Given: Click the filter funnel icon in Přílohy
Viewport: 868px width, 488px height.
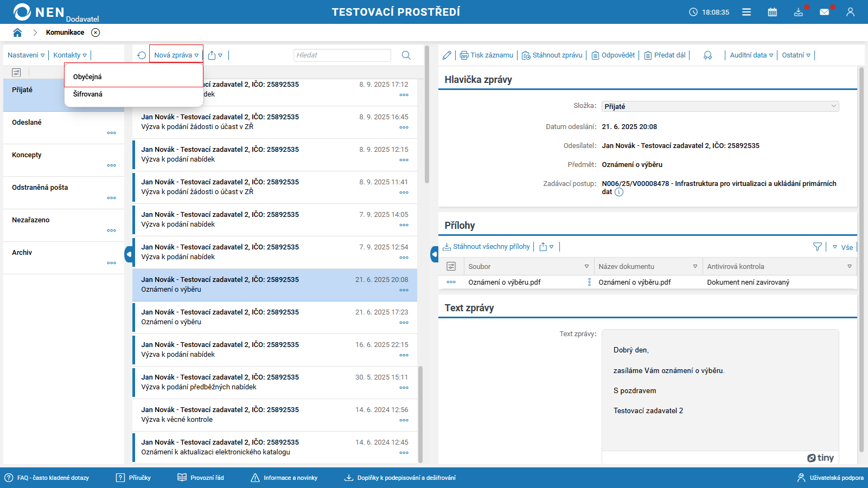Looking at the screenshot, I should click(x=818, y=247).
